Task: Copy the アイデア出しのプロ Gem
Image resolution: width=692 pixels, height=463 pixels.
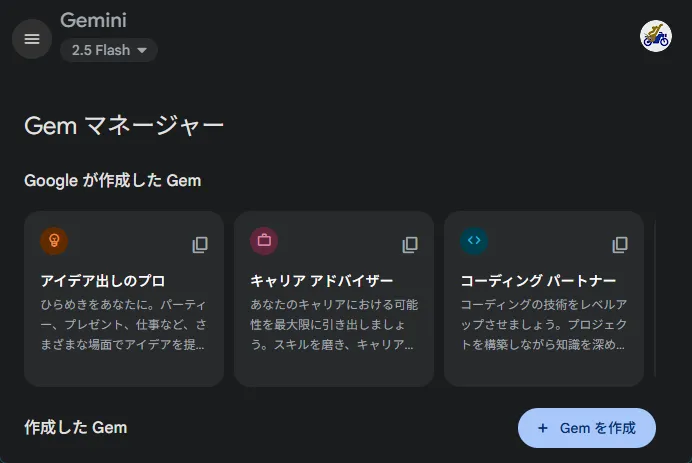Action: tap(200, 245)
